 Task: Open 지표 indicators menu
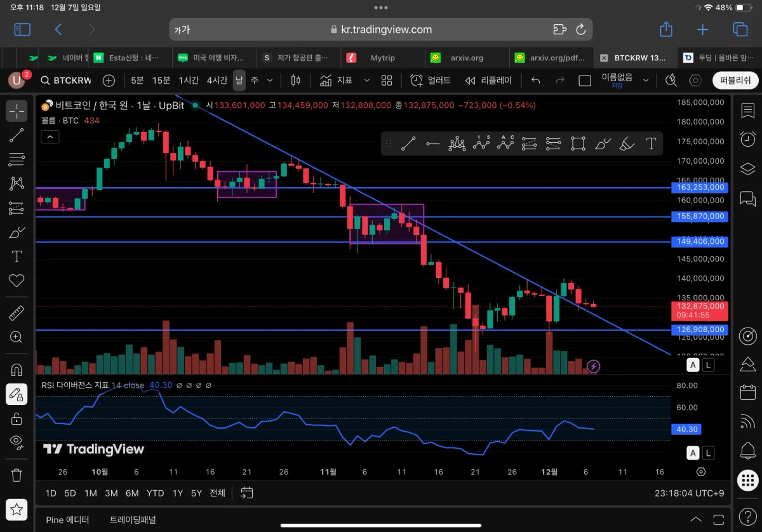click(x=337, y=80)
